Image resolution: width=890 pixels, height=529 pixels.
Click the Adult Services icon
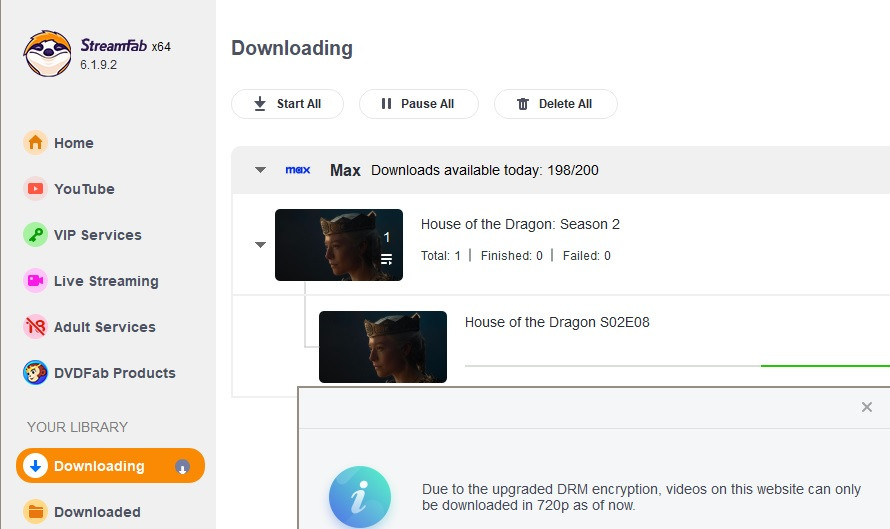(x=36, y=327)
